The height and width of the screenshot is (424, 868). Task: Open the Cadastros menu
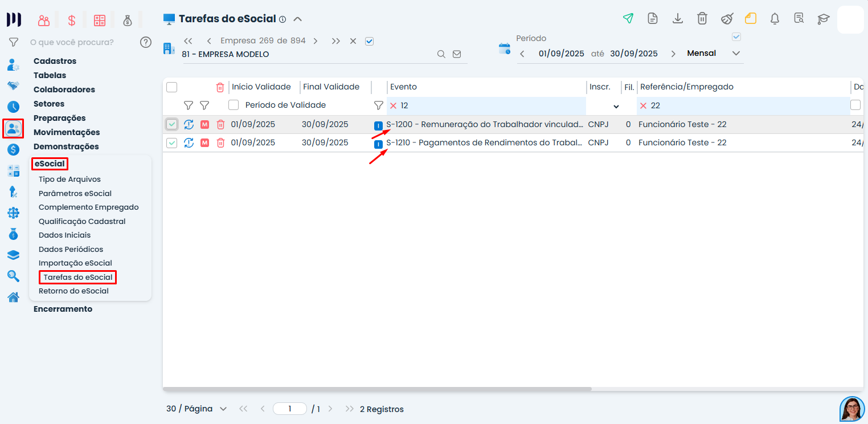[55, 61]
